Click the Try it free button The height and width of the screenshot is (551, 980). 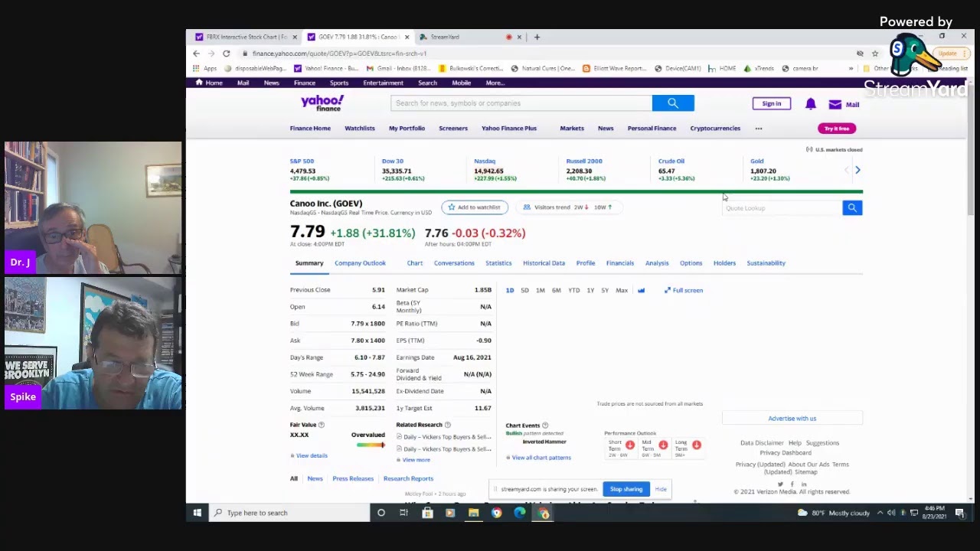coord(837,129)
